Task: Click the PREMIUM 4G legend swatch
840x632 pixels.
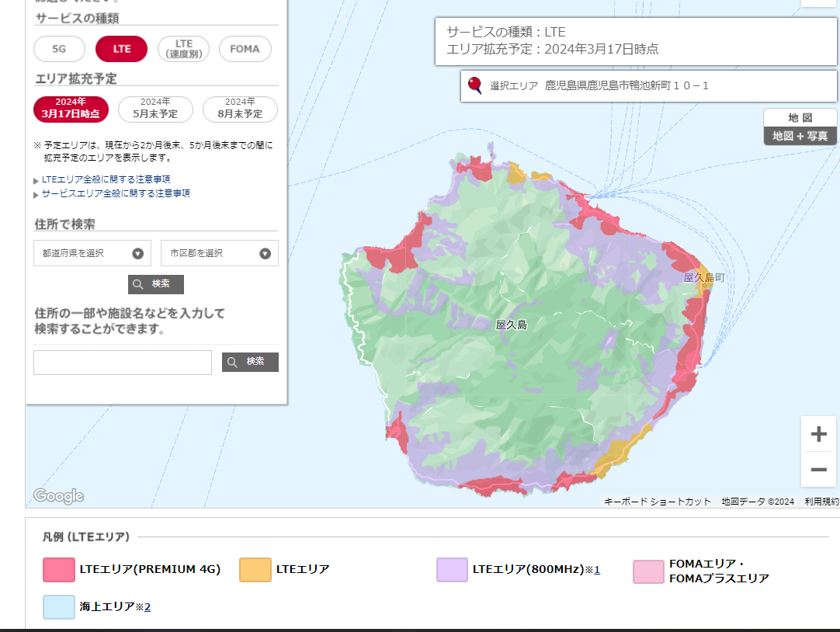Action: coord(59,570)
